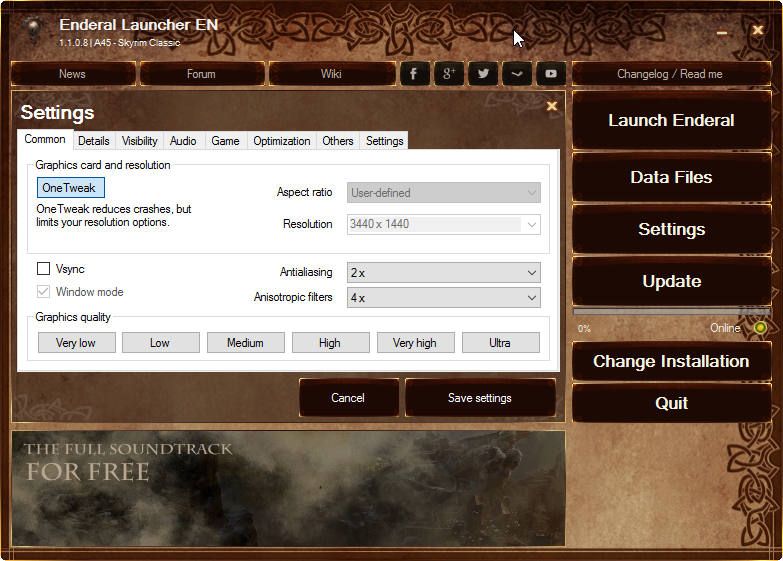Viewport: 783px width, 561px height.
Task: Click the update progress bar
Action: coord(671,312)
